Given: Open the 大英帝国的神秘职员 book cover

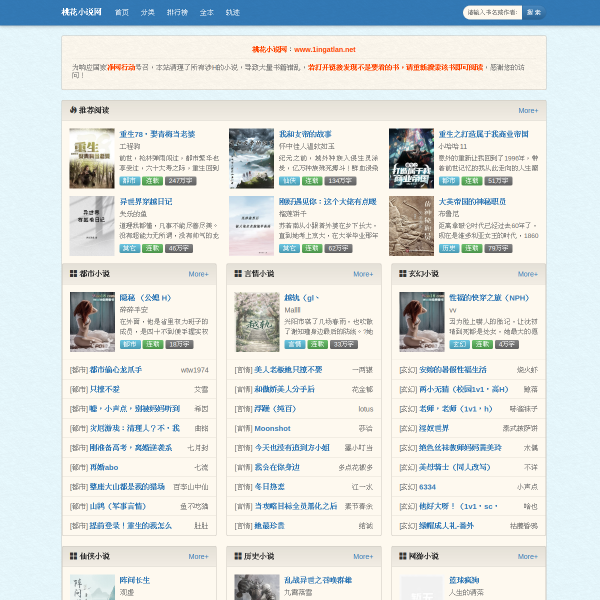Looking at the screenshot, I should [x=411, y=226].
